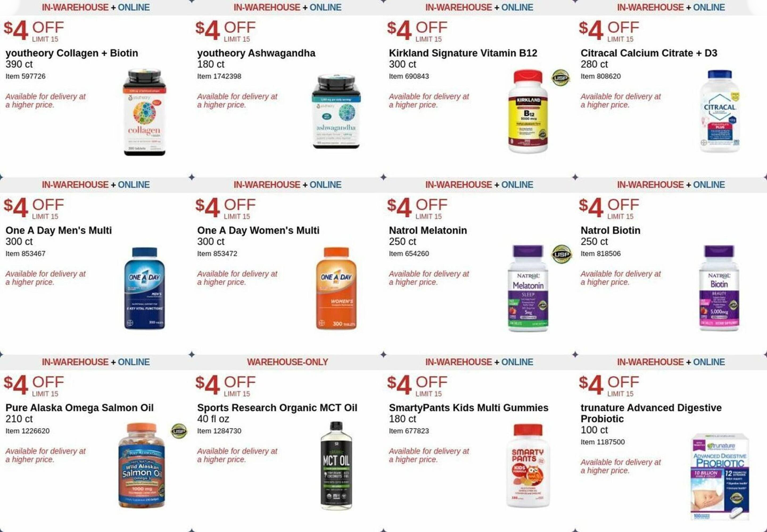Screen dimensions: 767x532
Task: Click the youtheory Collagen bottle image
Action: [x=145, y=112]
